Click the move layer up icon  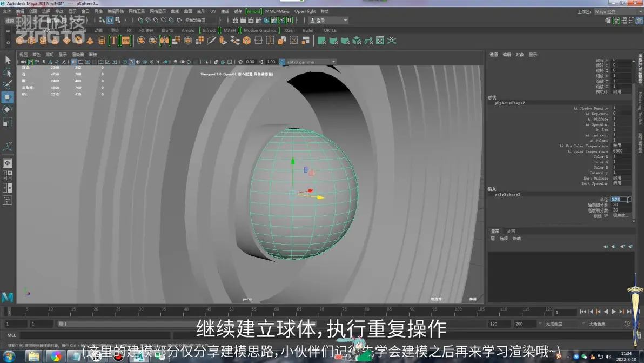[x=606, y=247]
